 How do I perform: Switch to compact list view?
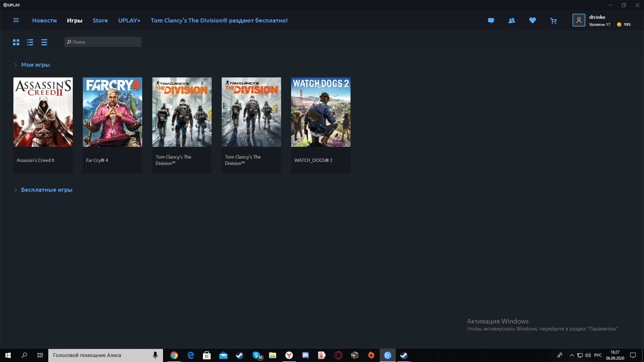(x=44, y=42)
